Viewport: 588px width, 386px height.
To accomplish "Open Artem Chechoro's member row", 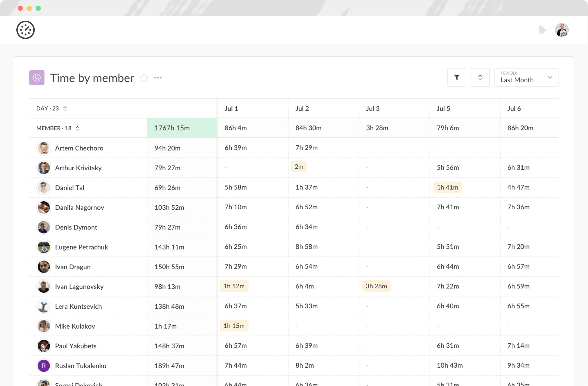I will [79, 148].
